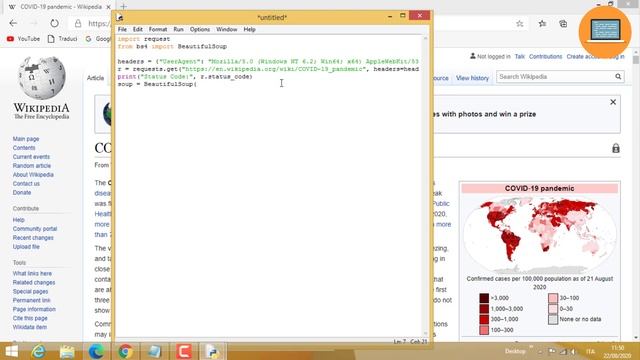
Task: Click the Wikipedia search magnifier icon
Action: 618,76
